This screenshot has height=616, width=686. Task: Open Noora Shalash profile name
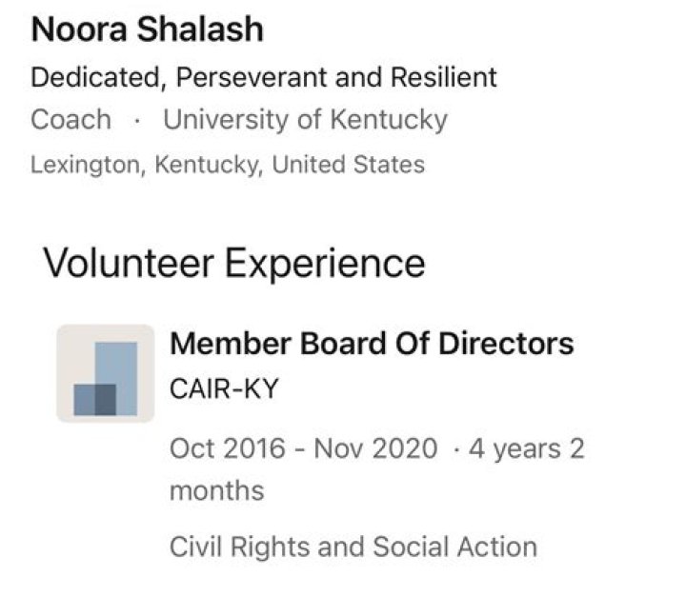coord(147,30)
